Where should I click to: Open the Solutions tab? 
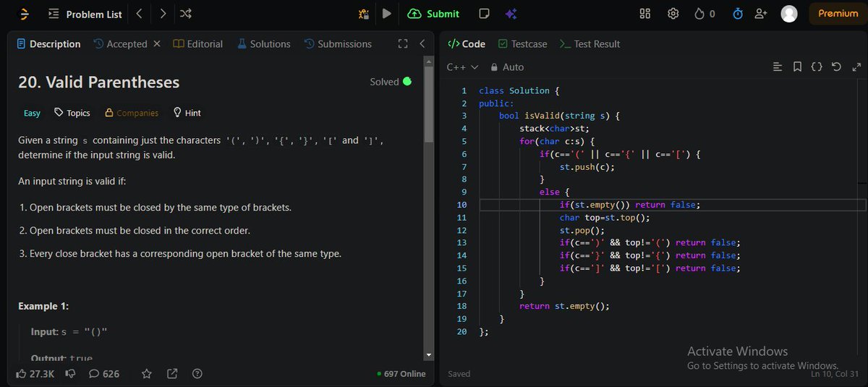point(264,44)
